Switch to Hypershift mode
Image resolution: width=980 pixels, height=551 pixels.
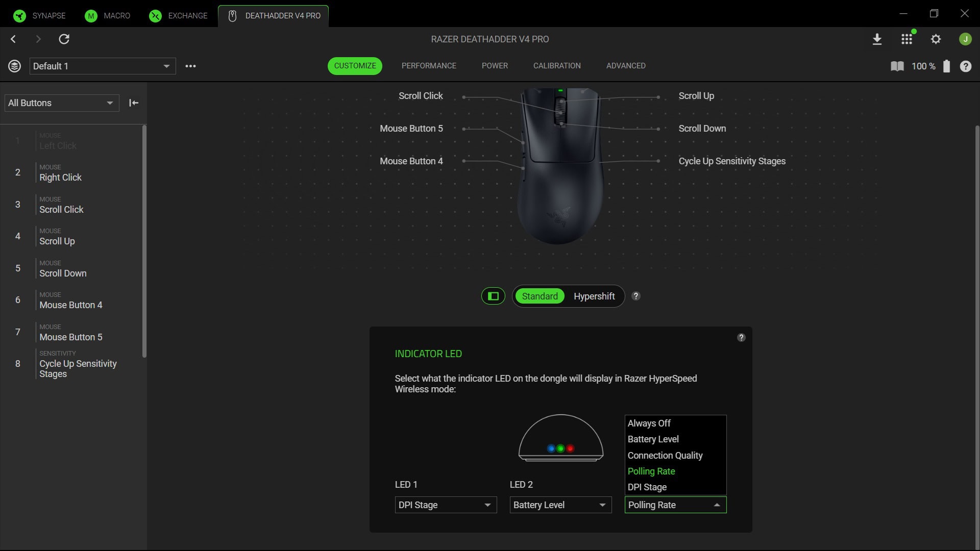pos(594,296)
